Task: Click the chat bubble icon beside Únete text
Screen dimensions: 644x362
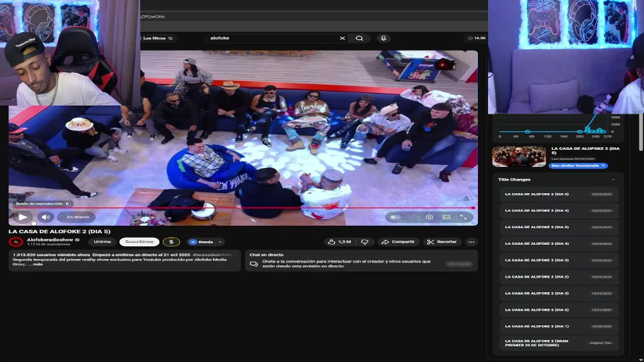Action: pyautogui.click(x=254, y=263)
